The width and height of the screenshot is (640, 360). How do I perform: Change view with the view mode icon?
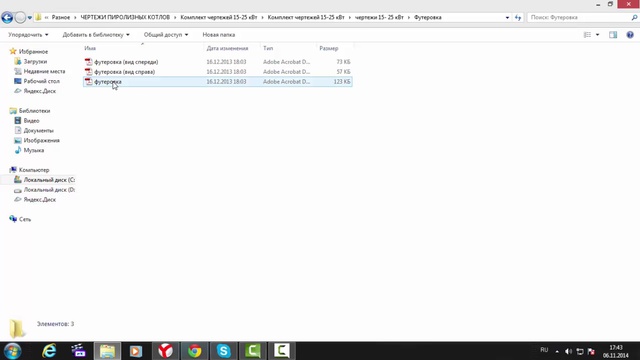click(x=587, y=35)
